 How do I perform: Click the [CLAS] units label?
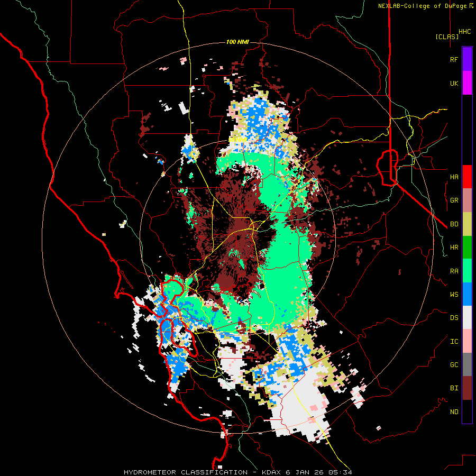(447, 36)
